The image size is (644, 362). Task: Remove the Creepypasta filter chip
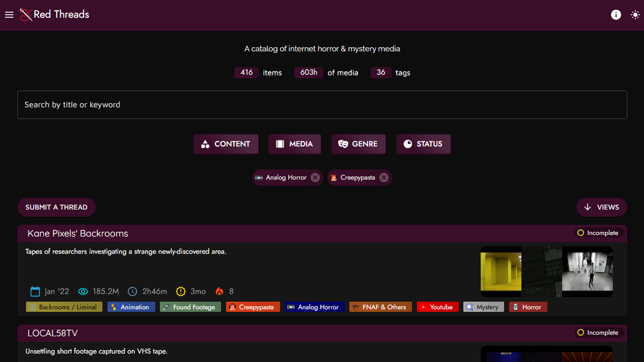[384, 177]
